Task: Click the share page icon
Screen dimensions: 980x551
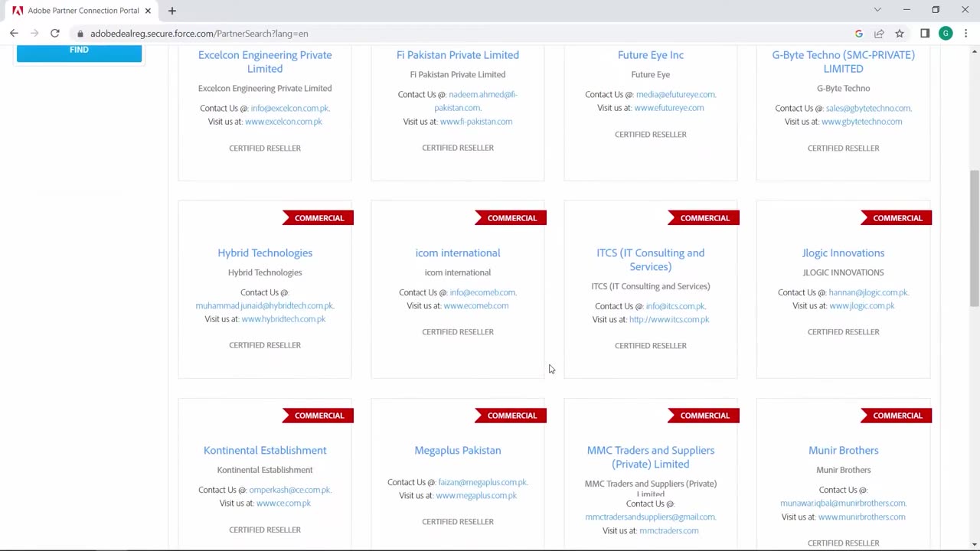Action: tap(879, 34)
